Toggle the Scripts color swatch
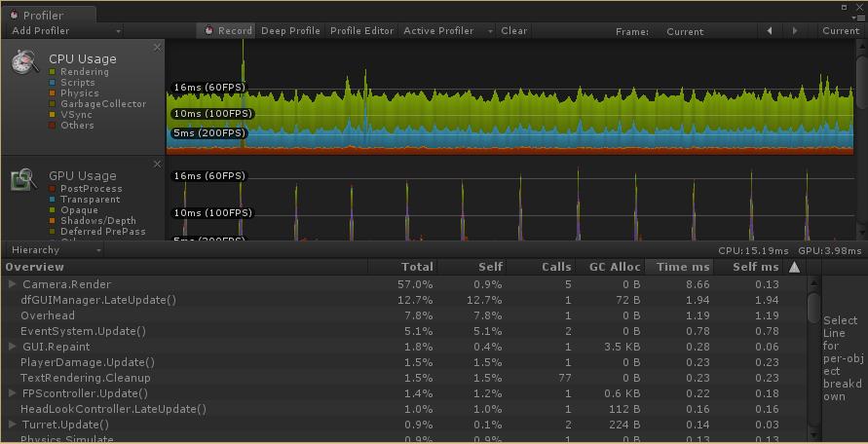Viewport: 868px width, 444px height. point(53,83)
